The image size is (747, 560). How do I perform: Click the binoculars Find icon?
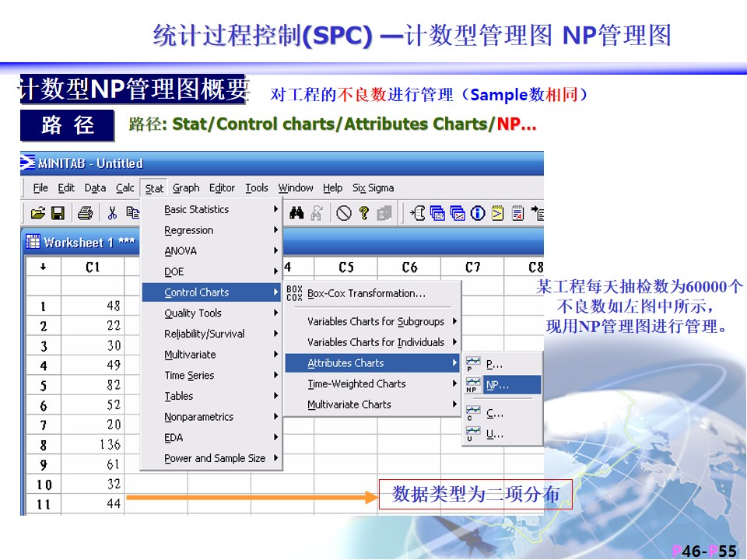tap(296, 213)
